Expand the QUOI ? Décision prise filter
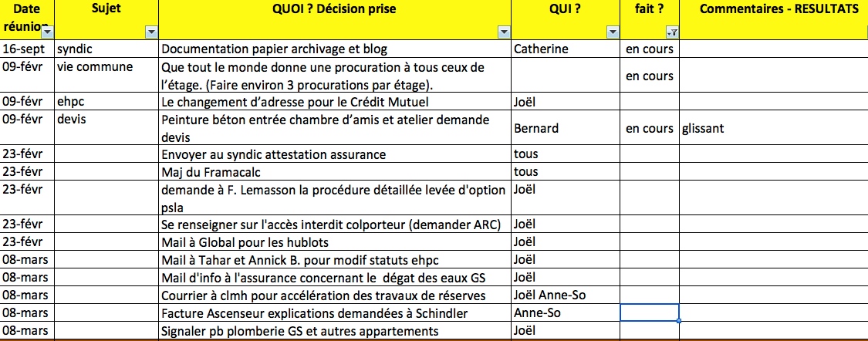 pyautogui.click(x=504, y=32)
